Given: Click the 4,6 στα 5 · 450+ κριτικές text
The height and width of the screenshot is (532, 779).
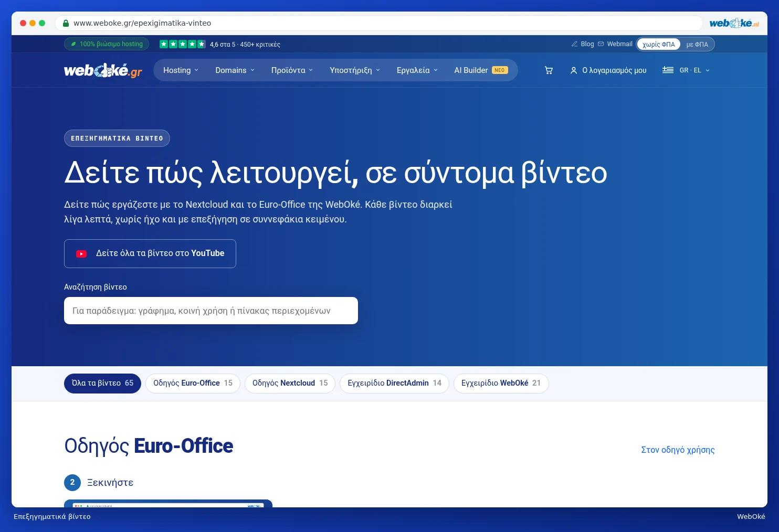Looking at the screenshot, I should point(245,45).
